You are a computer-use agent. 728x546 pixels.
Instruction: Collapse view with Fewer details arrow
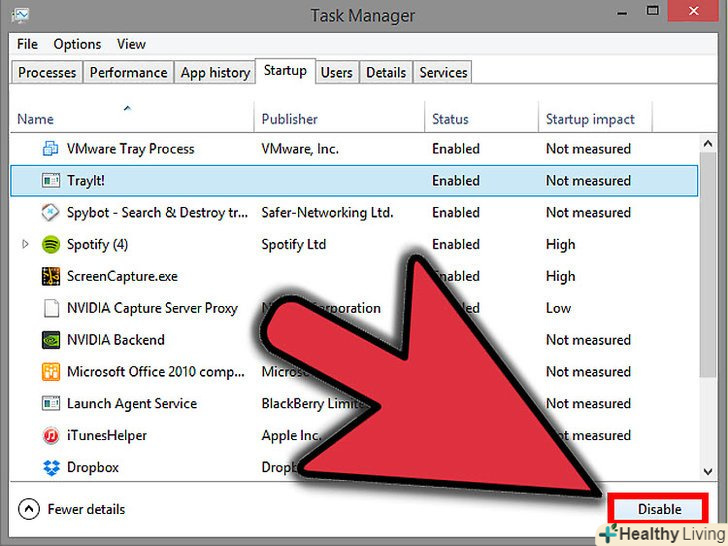[29, 509]
